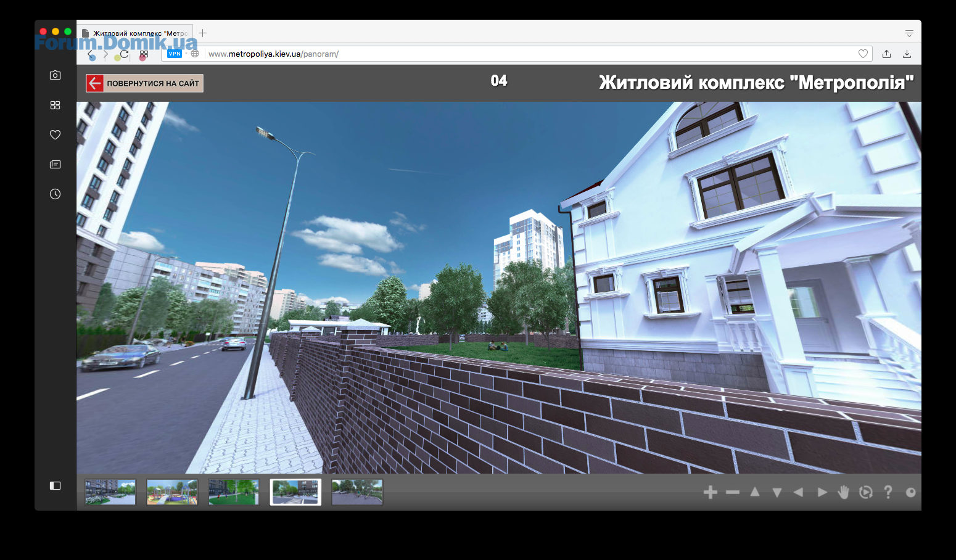Open third panorama thumbnail

pos(234,492)
